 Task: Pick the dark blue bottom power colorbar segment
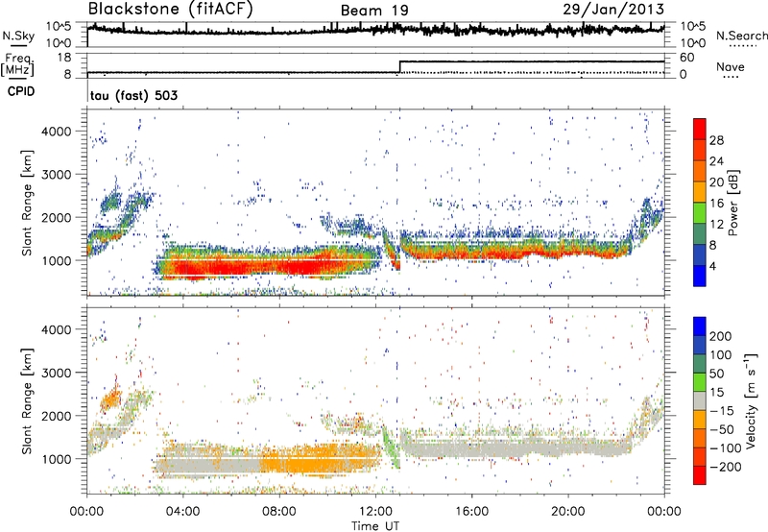point(700,277)
